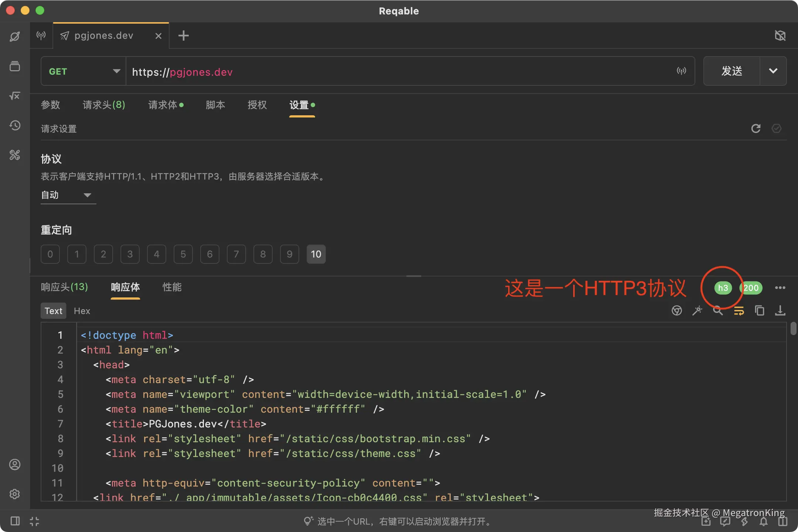
Task: Search within the response body
Action: 718,311
